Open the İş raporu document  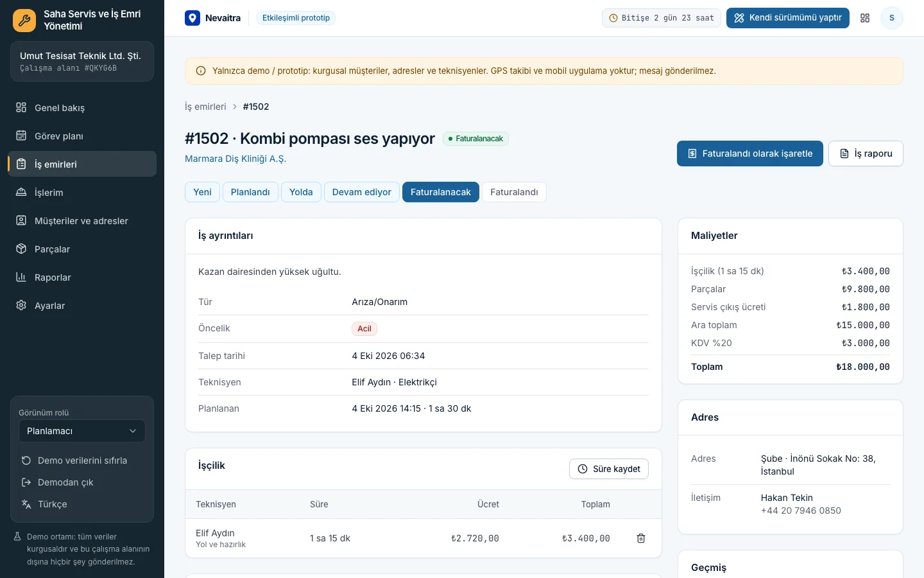(x=866, y=153)
